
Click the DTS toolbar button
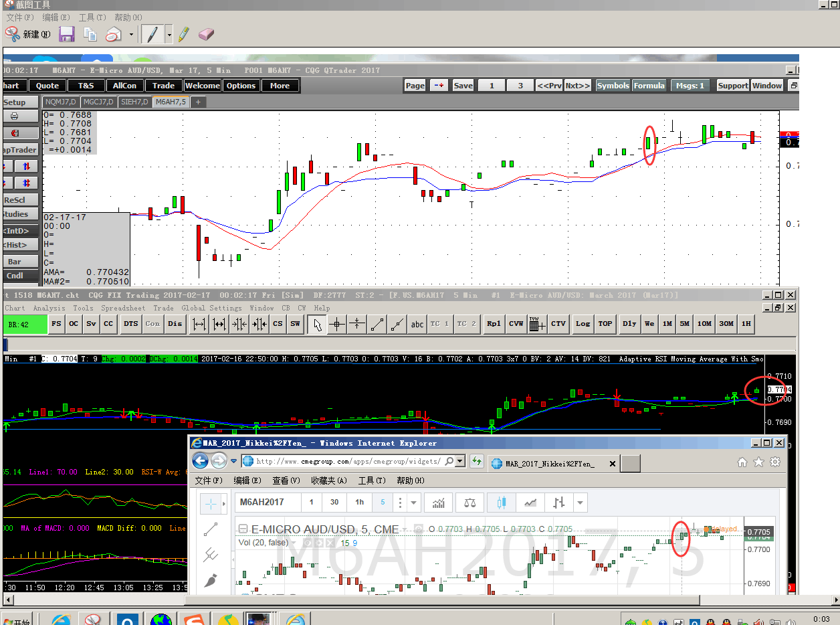[131, 324]
